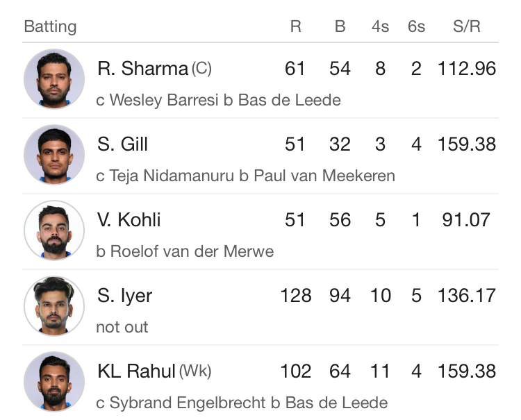The image size is (521, 420).
Task: Click Kohli's dismissal Roelof van der Merwe
Action: tap(192, 251)
